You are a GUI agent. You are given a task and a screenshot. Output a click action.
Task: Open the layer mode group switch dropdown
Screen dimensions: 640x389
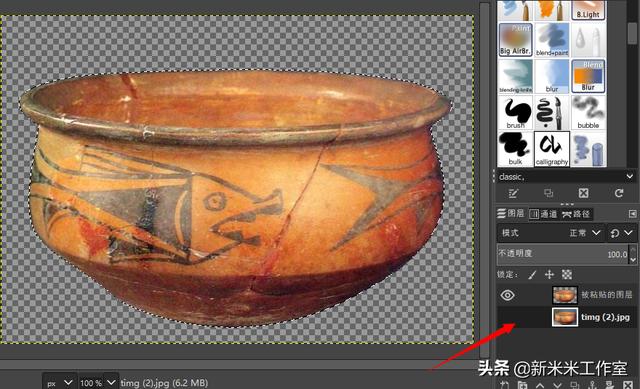621,233
